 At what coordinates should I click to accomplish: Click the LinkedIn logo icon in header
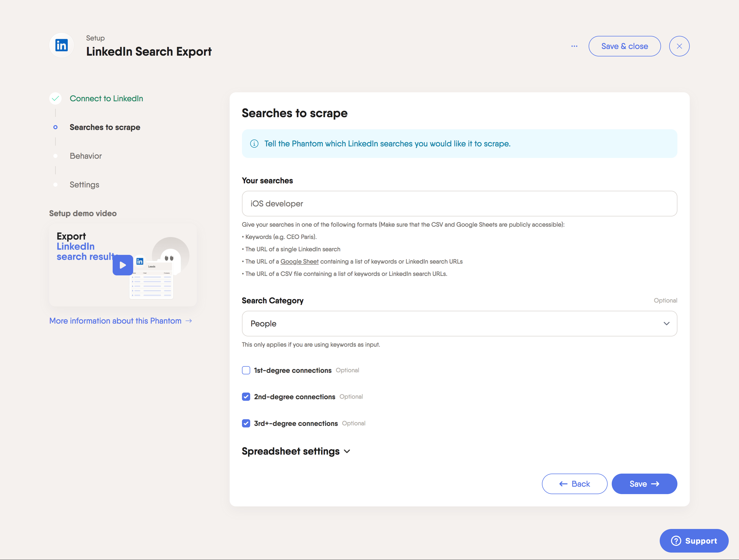coord(62,45)
